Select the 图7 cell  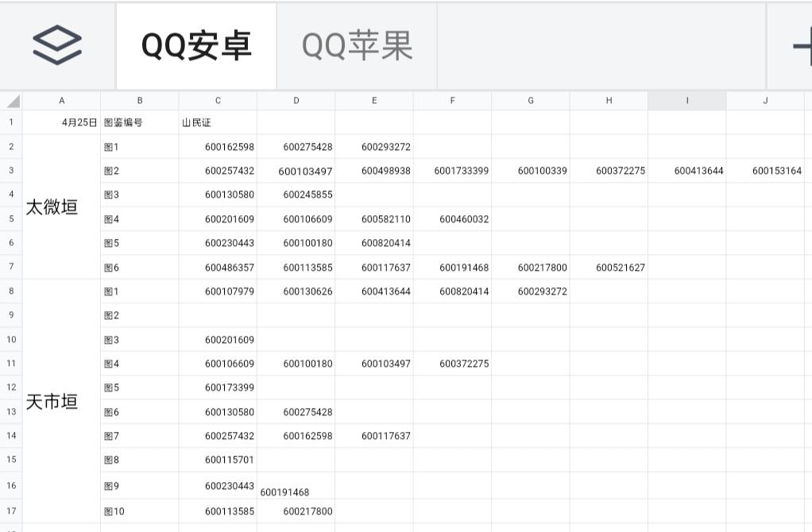pos(140,436)
